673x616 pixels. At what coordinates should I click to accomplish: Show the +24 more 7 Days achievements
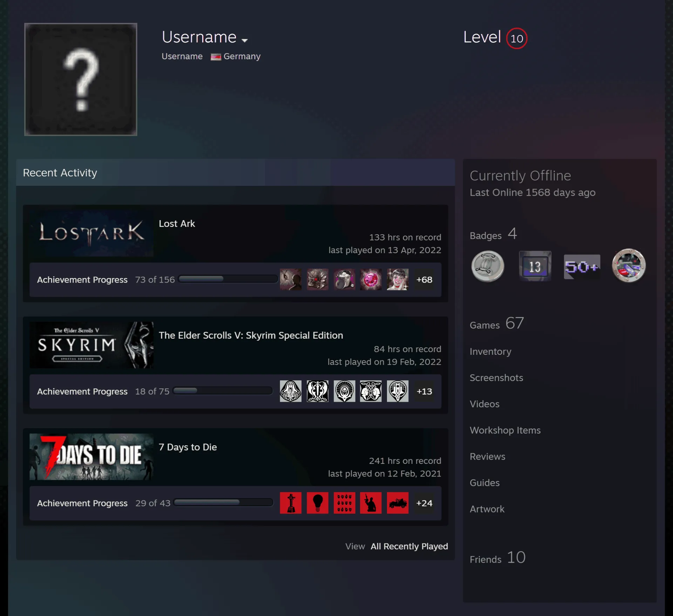[424, 503]
